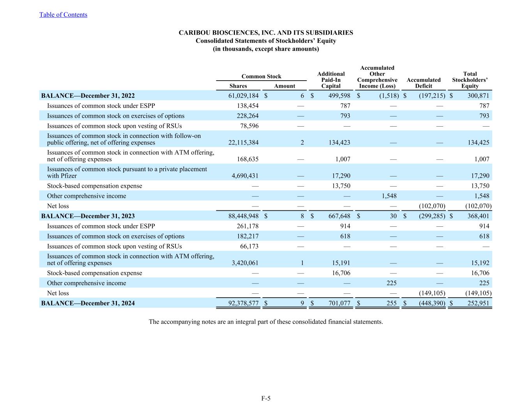Image resolution: width=532 pixels, height=411 pixels.
Task: Click the 61,029,184 shares value
Action: 243,96
